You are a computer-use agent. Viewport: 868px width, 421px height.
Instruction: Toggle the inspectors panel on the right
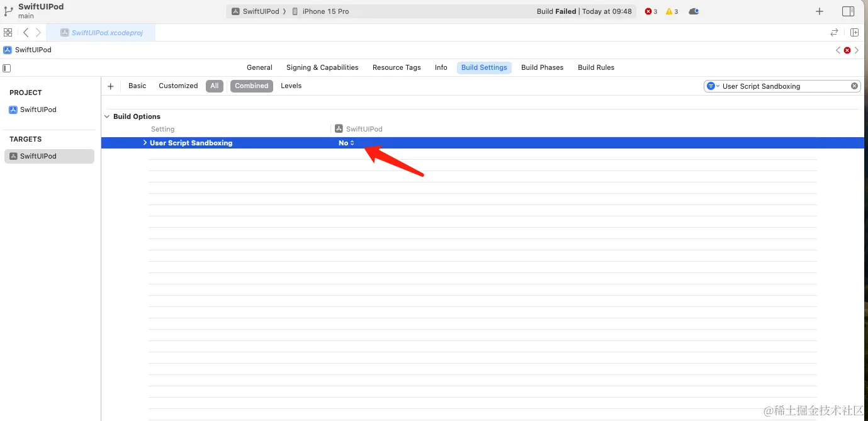pyautogui.click(x=848, y=11)
